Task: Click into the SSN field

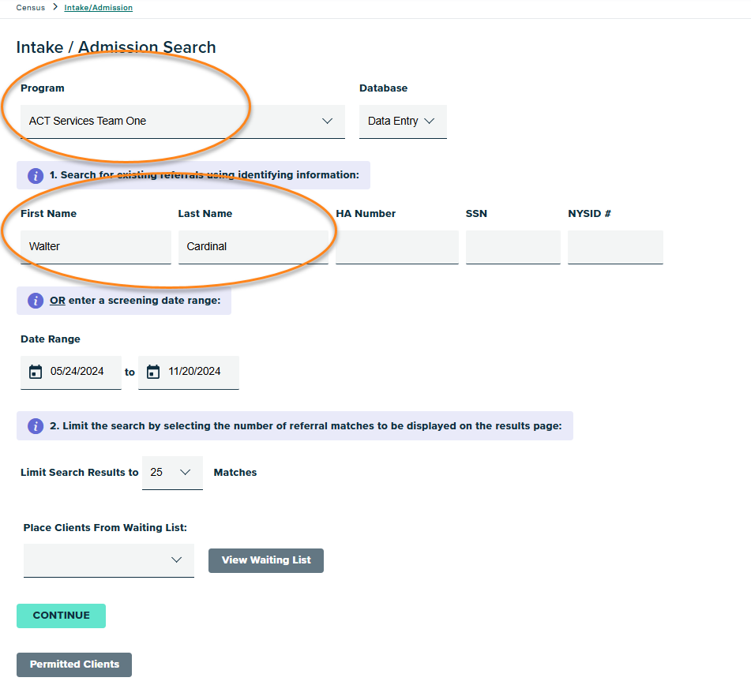Action: [x=513, y=247]
